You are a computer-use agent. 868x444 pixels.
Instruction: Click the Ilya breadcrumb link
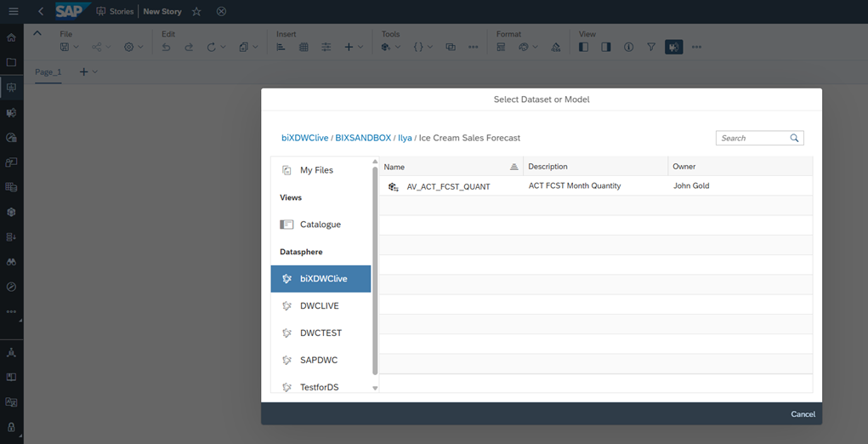click(405, 138)
